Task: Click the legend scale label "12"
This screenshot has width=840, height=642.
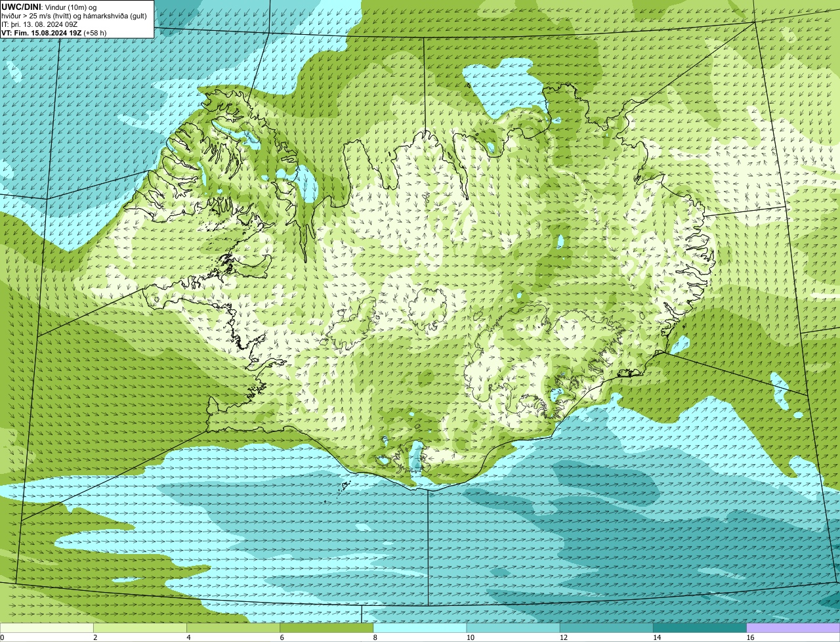Action: pyautogui.click(x=563, y=637)
